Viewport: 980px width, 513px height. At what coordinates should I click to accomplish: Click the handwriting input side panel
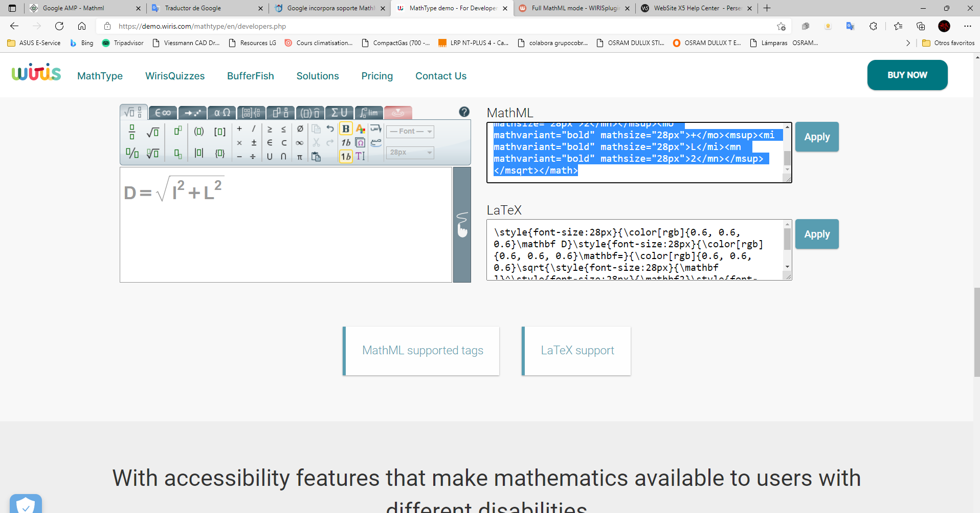tap(462, 225)
